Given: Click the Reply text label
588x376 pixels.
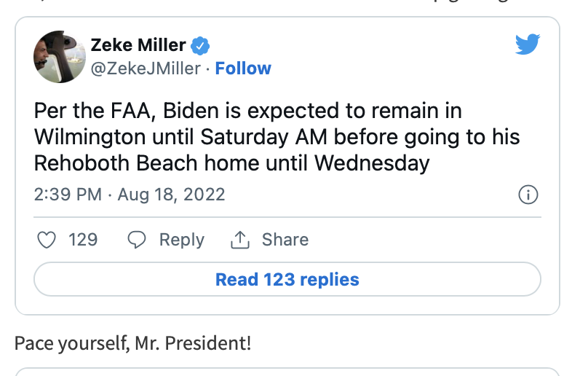Looking at the screenshot, I should tap(181, 240).
